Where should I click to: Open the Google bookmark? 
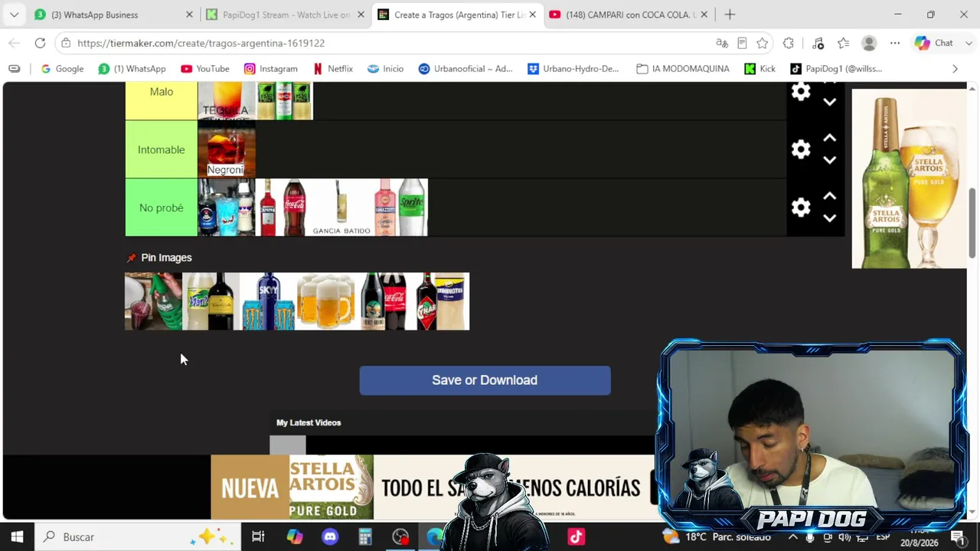pos(62,69)
